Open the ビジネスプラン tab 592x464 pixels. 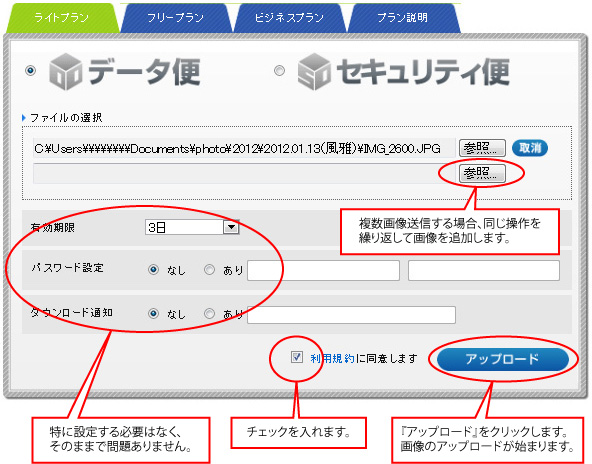289,18
